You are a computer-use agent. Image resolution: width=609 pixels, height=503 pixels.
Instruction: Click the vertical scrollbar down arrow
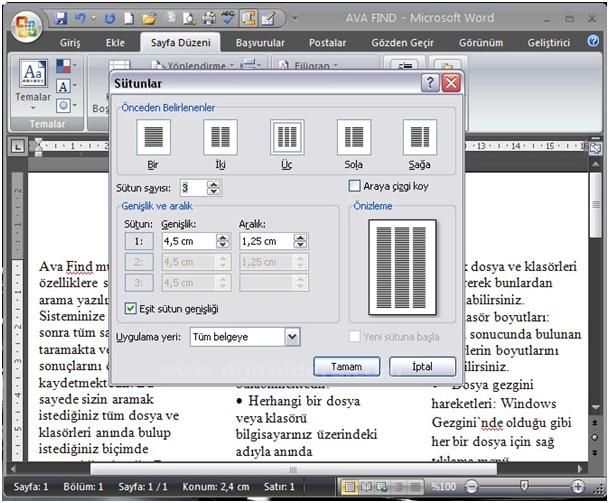(x=595, y=407)
